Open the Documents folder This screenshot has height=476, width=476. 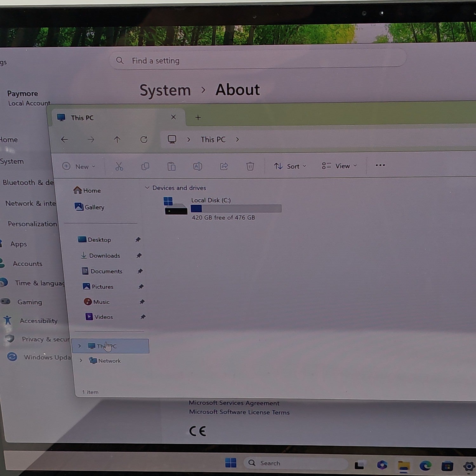click(x=102, y=271)
